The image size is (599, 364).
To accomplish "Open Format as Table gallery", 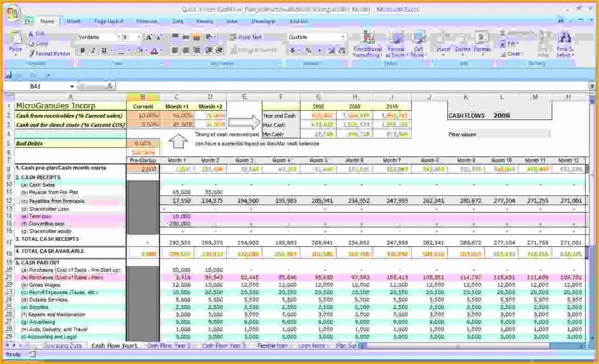I will click(x=395, y=44).
